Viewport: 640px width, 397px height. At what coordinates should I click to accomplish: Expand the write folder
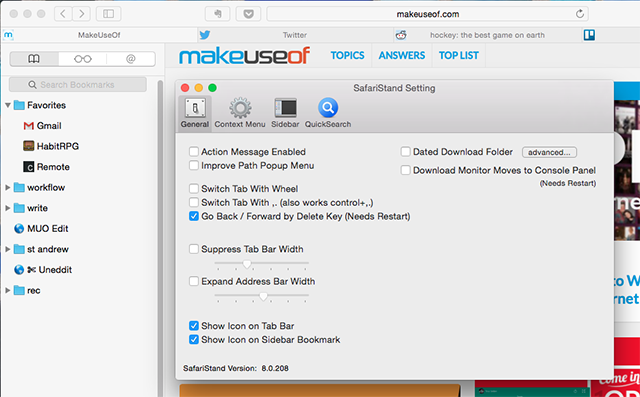(8, 208)
